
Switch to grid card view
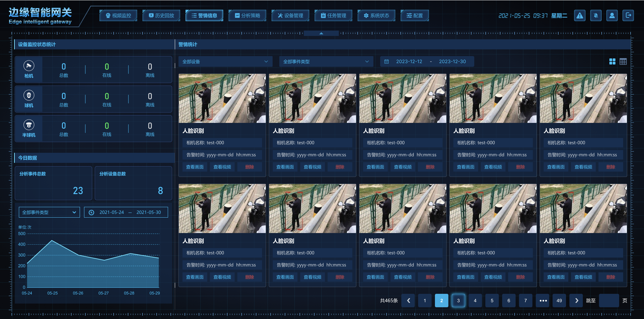[612, 62]
